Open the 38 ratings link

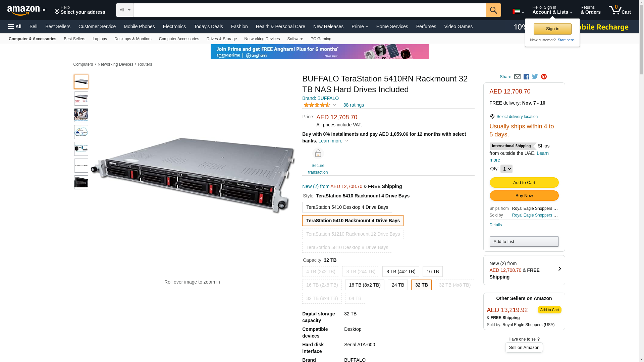coord(353,105)
